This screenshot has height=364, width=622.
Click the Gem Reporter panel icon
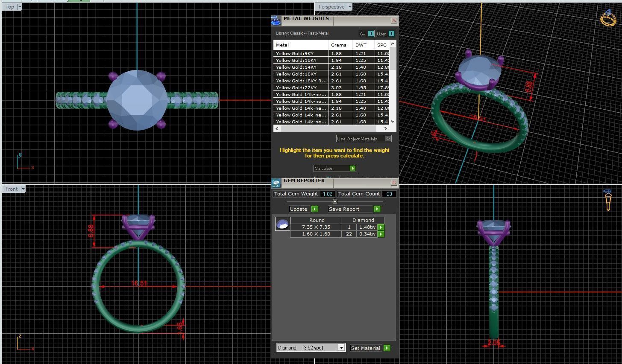click(276, 183)
